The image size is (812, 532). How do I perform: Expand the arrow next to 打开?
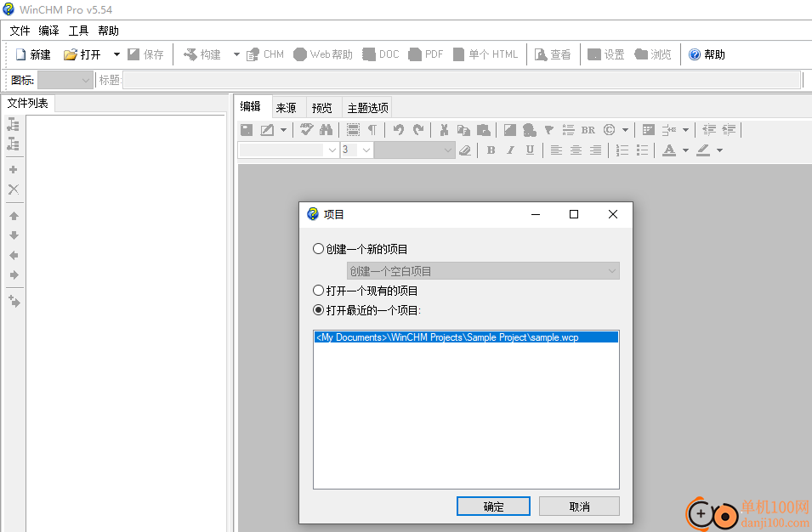click(116, 54)
